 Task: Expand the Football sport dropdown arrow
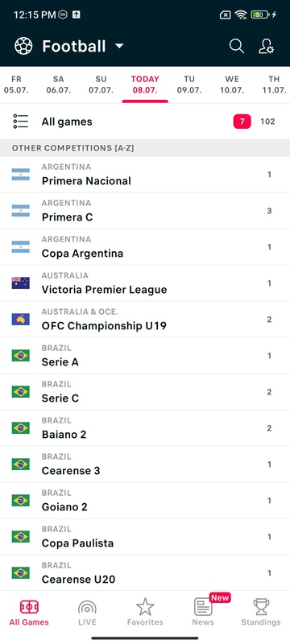[x=119, y=46]
